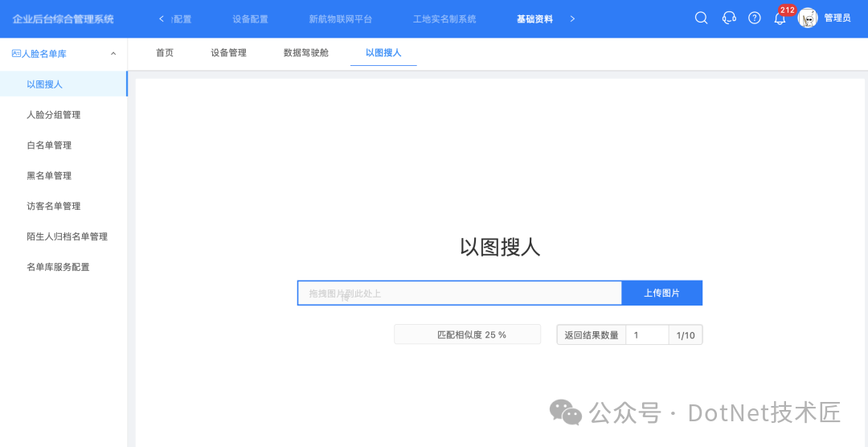Select 新航物联网平台 in top navigation

click(341, 18)
